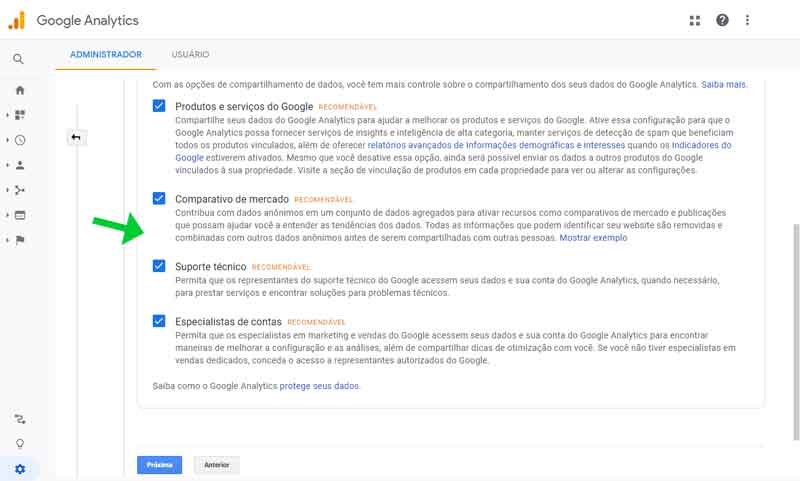Image resolution: width=800 pixels, height=481 pixels.
Task: Click the Google Analytics logo icon
Action: pyautogui.click(x=16, y=20)
